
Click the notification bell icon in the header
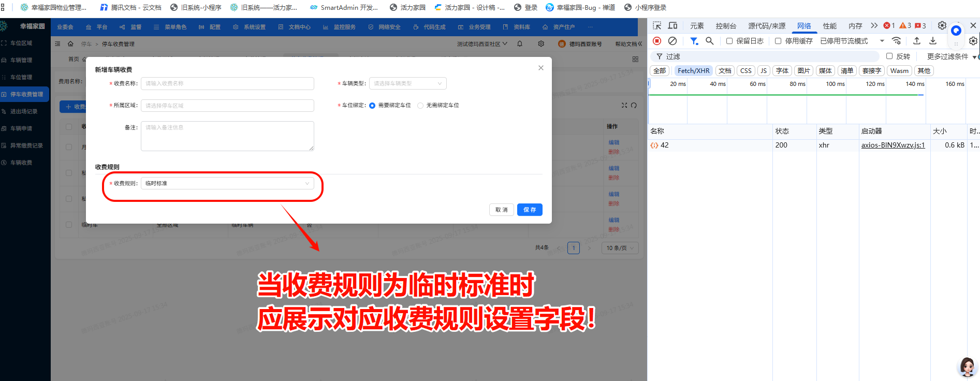(x=520, y=44)
